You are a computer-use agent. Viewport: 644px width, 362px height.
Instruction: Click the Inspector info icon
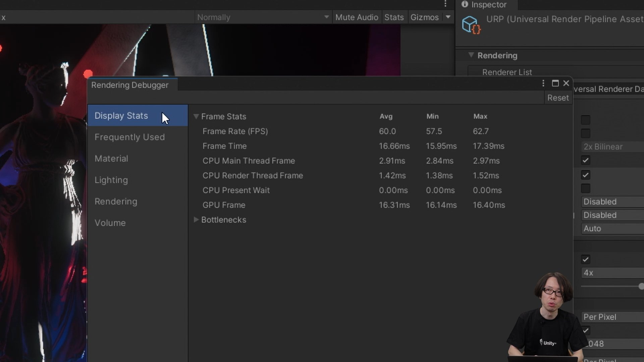pyautogui.click(x=465, y=4)
